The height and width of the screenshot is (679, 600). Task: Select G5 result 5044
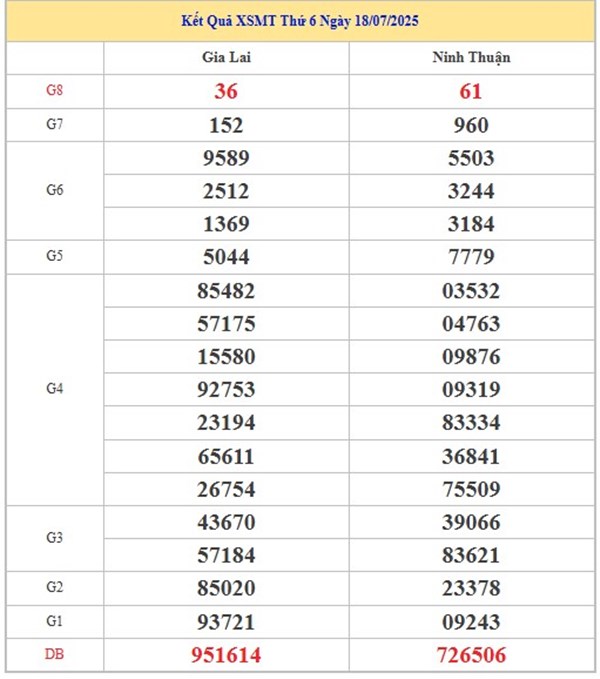click(226, 257)
